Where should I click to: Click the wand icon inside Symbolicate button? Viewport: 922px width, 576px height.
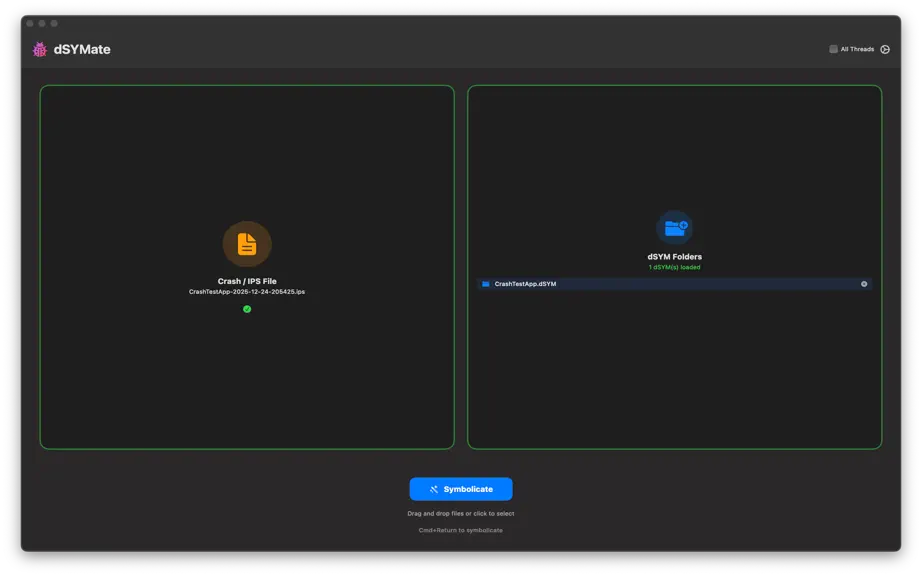tap(434, 489)
